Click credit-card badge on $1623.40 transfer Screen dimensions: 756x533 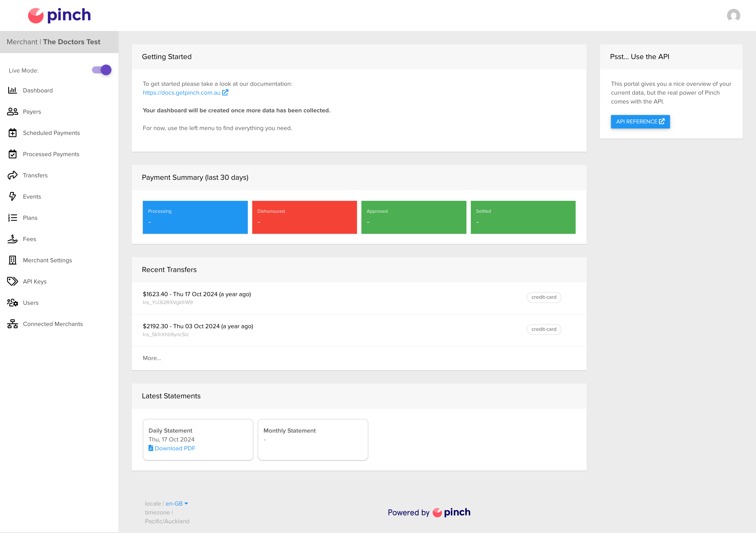coord(544,297)
